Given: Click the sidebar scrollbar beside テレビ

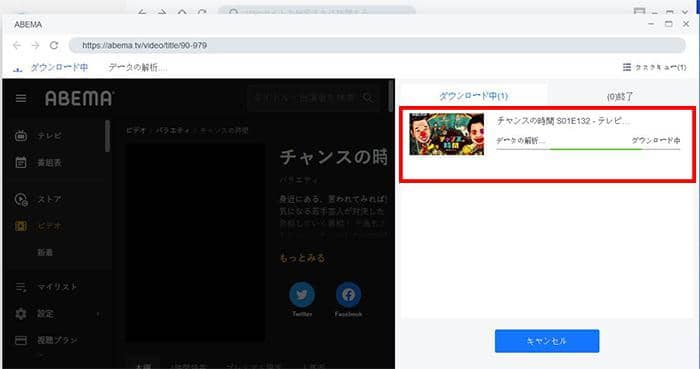Looking at the screenshot, I should pyautogui.click(x=108, y=136).
